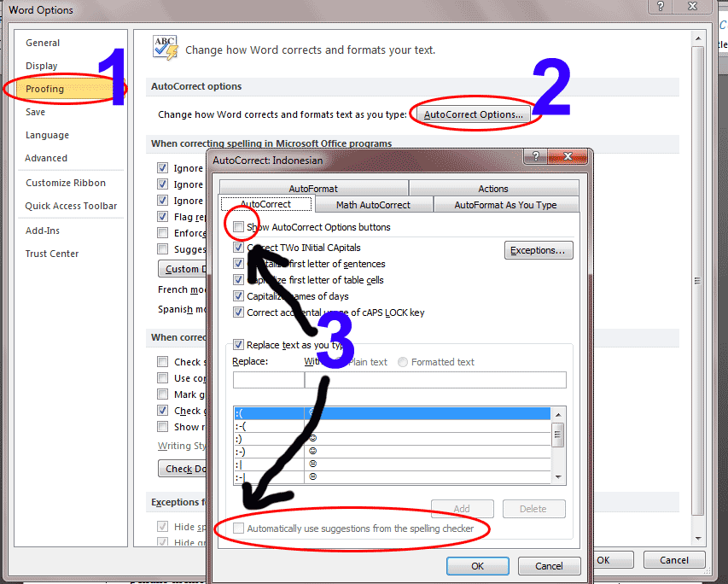Click the Word Options pane scrollbar thumb
Viewport: 728px width, 584px height.
point(697,280)
